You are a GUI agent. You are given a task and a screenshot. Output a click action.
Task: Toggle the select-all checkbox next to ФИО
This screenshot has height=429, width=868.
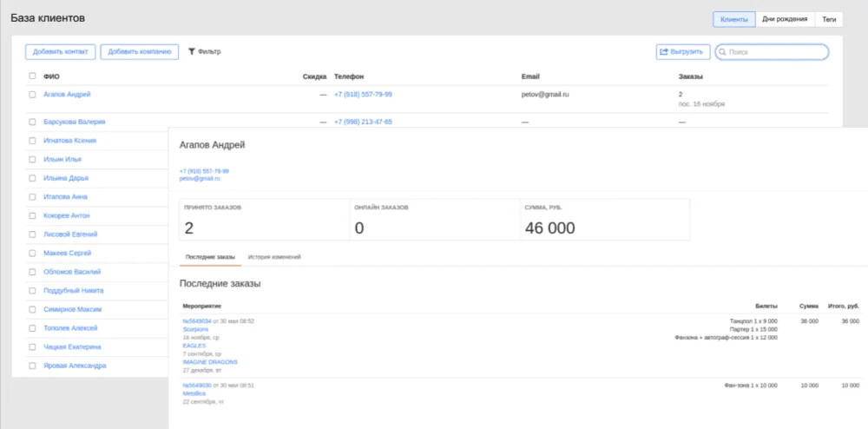pos(33,76)
